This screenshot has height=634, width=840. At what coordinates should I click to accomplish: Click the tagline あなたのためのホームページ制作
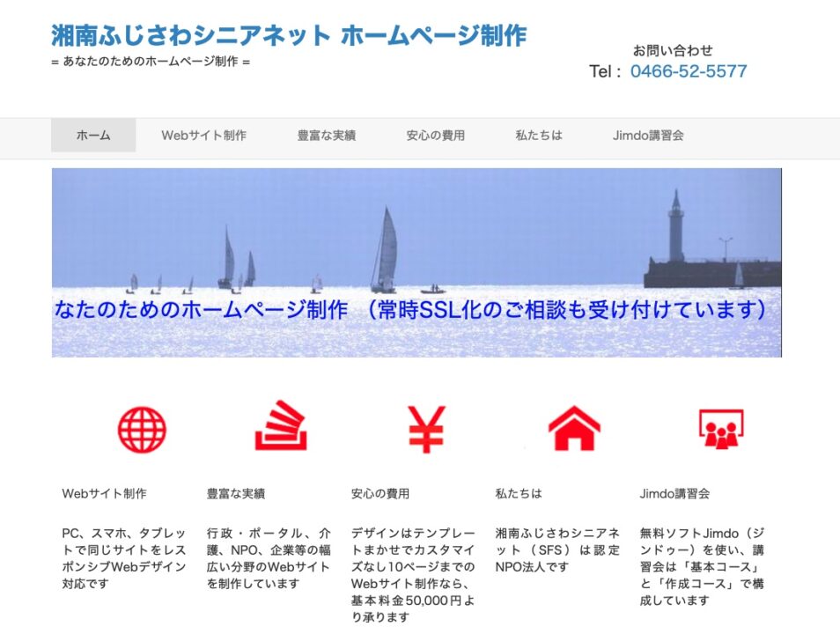tap(151, 62)
